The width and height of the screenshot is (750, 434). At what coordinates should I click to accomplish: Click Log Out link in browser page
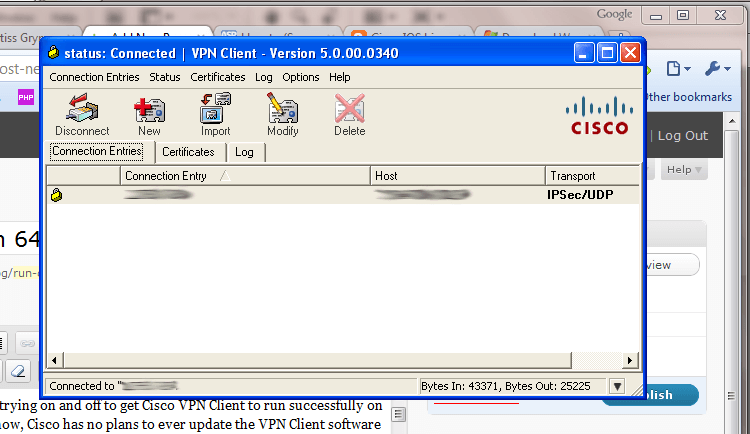tap(683, 135)
